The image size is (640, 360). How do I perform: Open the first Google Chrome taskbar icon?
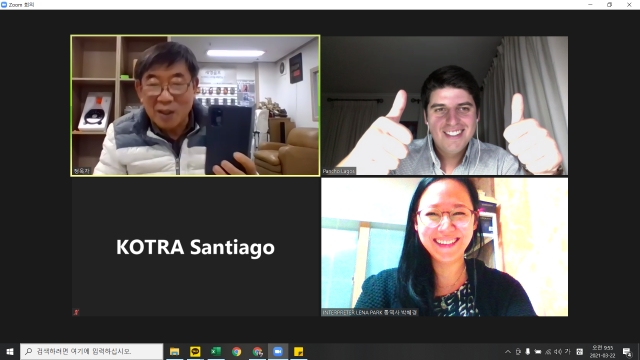(236, 351)
